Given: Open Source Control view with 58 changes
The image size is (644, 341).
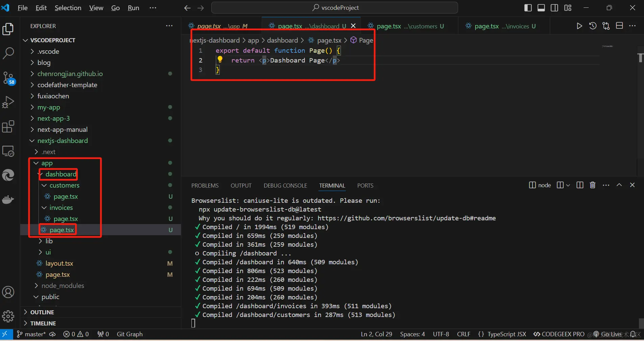Looking at the screenshot, I should tap(8, 78).
